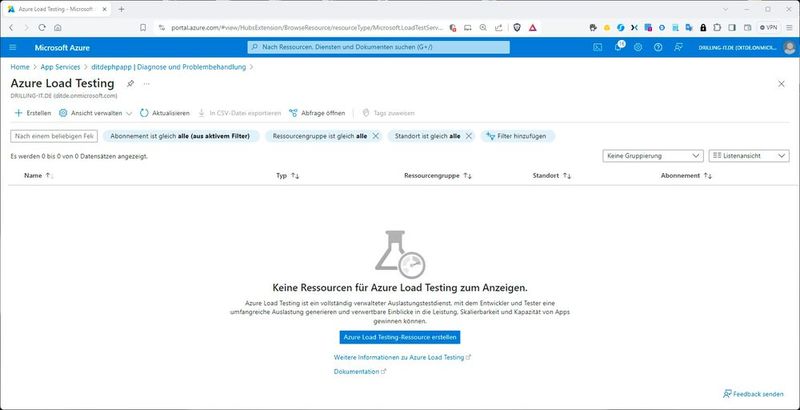800x410 pixels.
Task: Sort by the Typ column
Action: point(287,175)
